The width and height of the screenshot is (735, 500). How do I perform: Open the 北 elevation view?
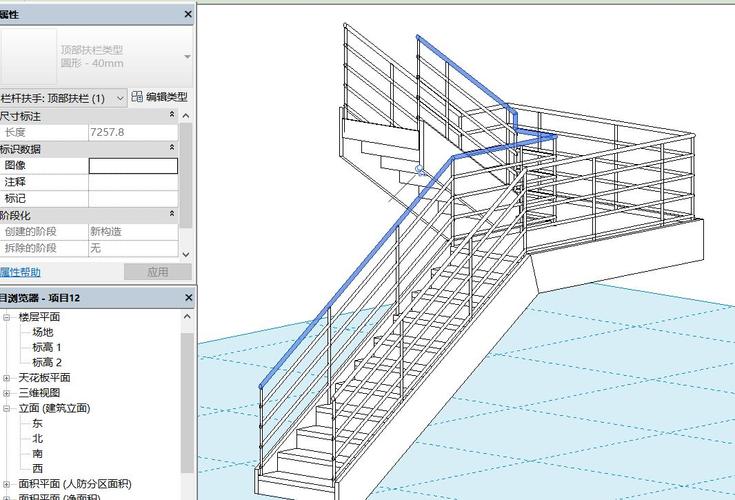click(x=37, y=439)
